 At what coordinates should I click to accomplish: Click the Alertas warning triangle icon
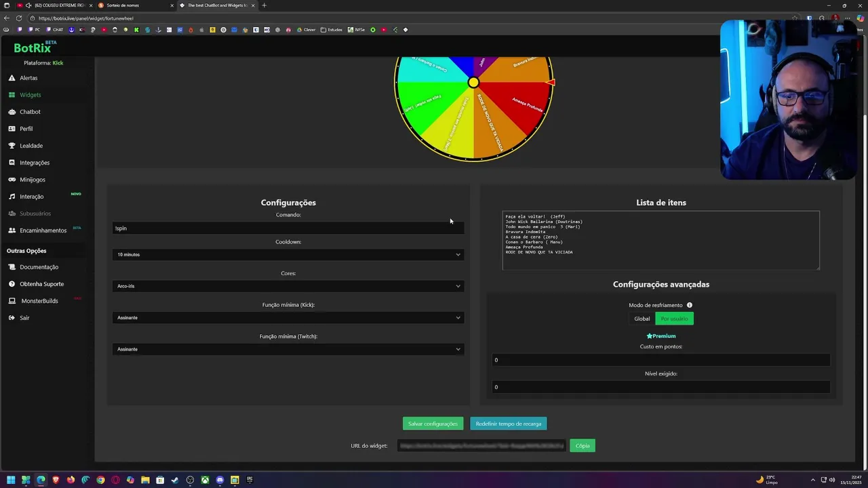[12, 78]
